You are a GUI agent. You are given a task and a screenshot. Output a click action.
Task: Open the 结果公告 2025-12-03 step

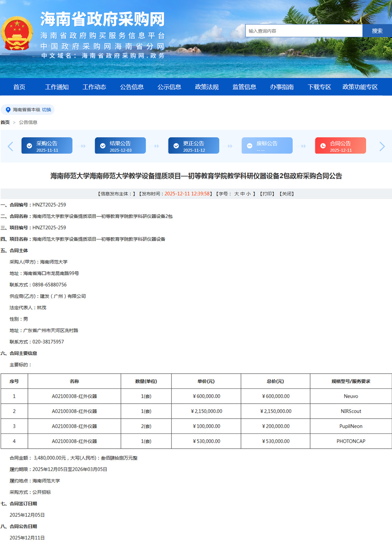tap(120, 146)
